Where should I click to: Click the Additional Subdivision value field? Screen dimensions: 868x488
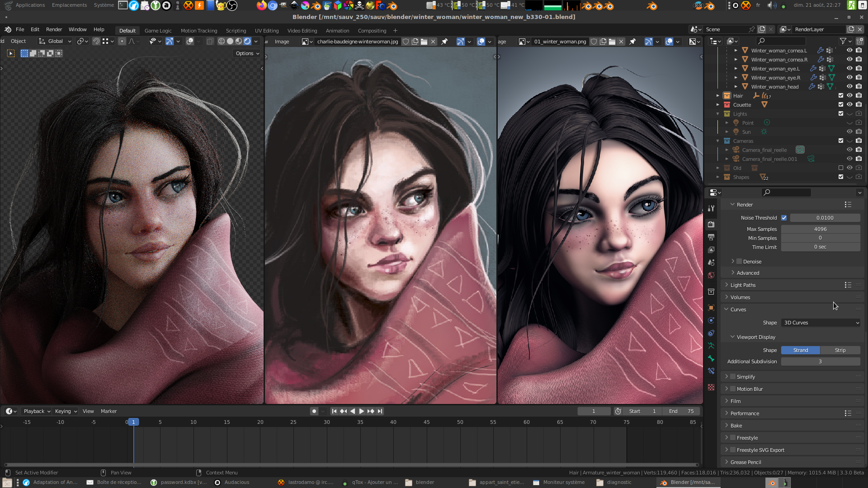(x=821, y=361)
